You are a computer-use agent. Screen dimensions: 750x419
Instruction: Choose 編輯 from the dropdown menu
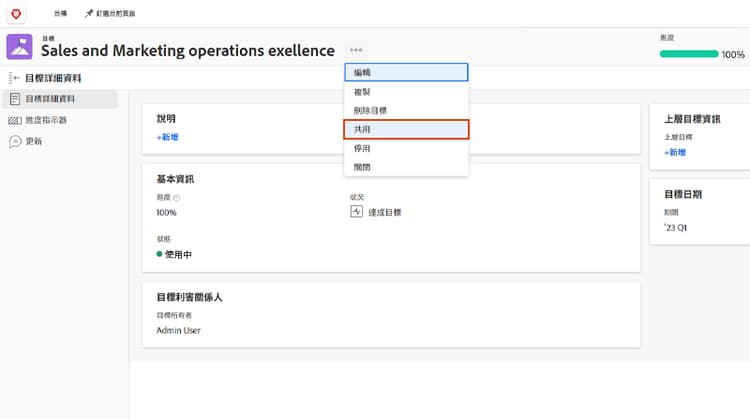pyautogui.click(x=405, y=72)
